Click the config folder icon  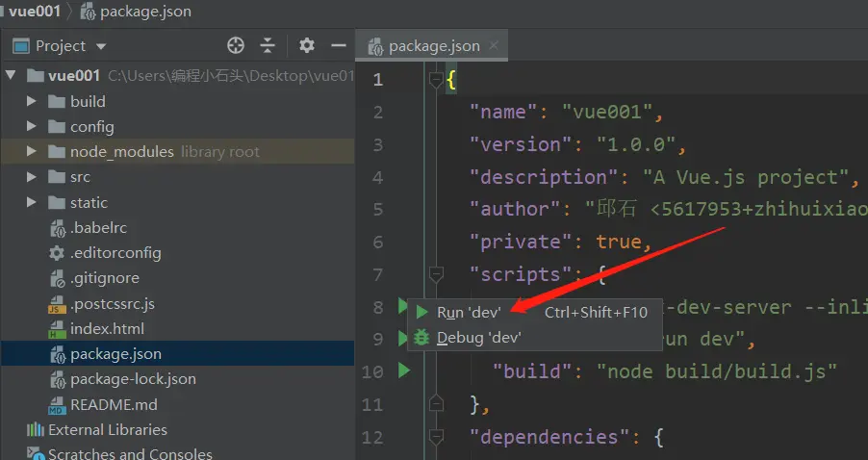(57, 127)
